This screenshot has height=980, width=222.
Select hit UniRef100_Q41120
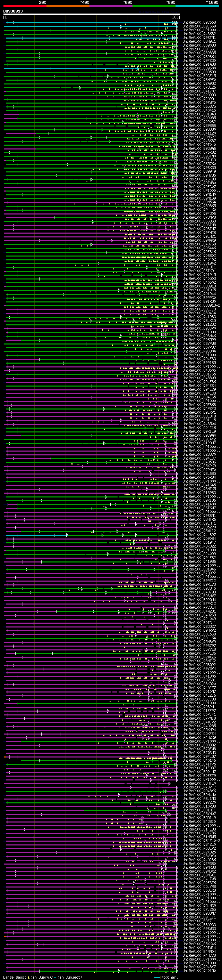coord(199,133)
